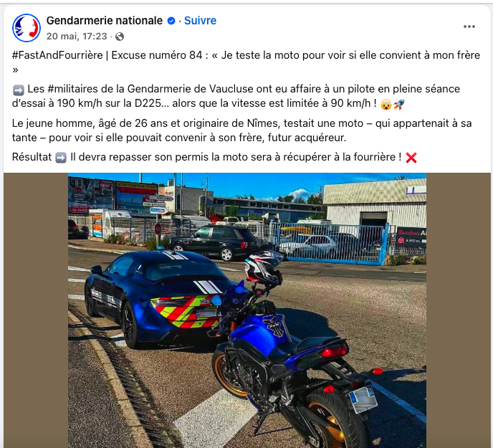Click the blue gendarmerie Alpine car in photo
Viewport: 493px width, 448px height.
pyautogui.click(x=154, y=297)
